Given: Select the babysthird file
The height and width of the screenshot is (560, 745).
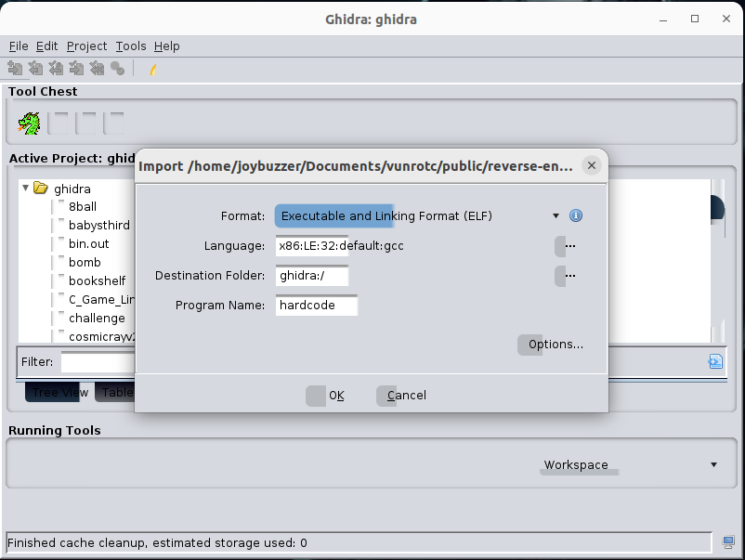Looking at the screenshot, I should click(98, 225).
